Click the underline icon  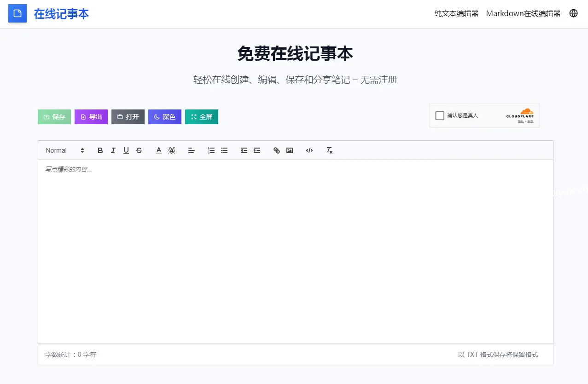(x=126, y=150)
